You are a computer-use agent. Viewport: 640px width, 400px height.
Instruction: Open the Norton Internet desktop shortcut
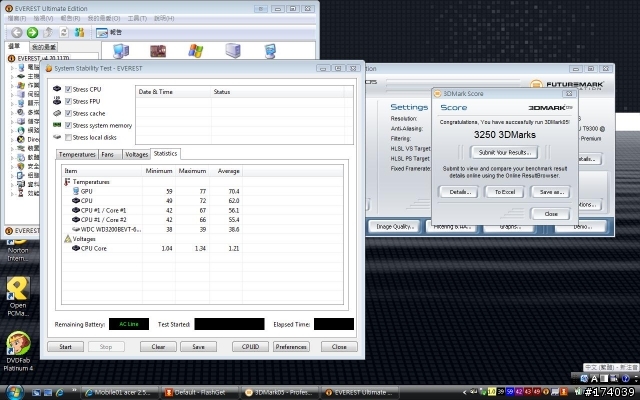tap(18, 250)
